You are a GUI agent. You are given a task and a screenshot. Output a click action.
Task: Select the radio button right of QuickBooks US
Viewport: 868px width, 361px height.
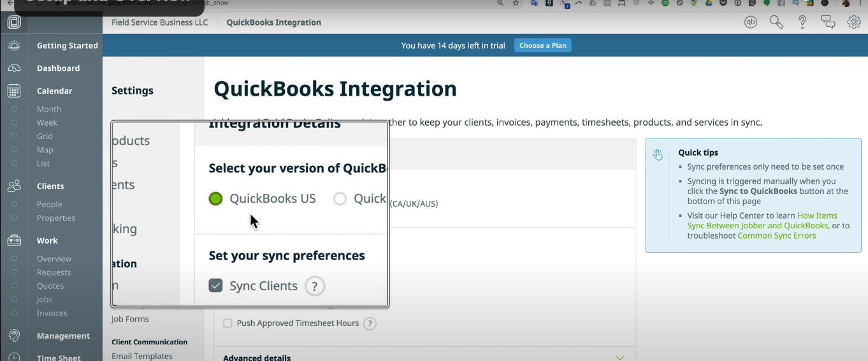340,199
